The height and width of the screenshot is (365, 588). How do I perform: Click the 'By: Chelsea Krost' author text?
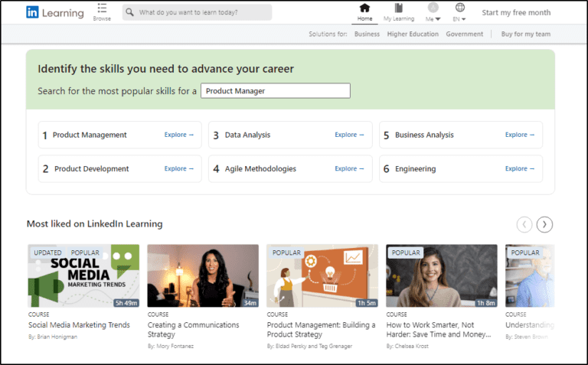407,347
